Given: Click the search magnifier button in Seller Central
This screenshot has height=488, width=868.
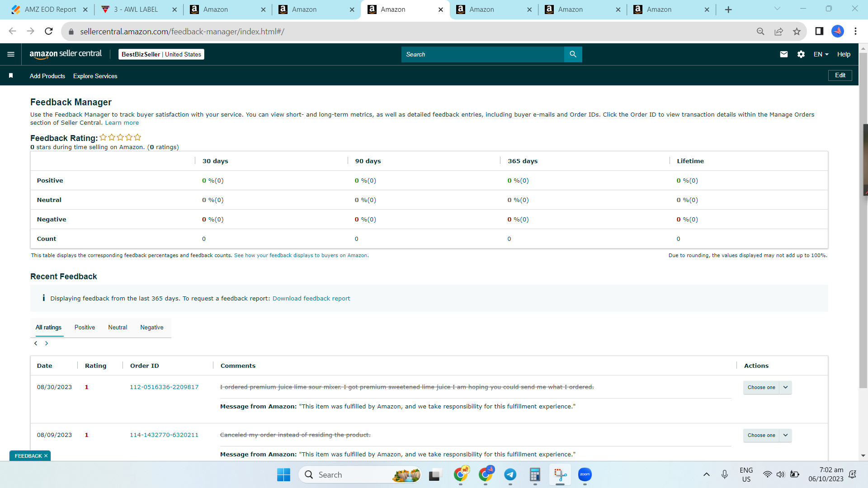Looking at the screenshot, I should (573, 54).
